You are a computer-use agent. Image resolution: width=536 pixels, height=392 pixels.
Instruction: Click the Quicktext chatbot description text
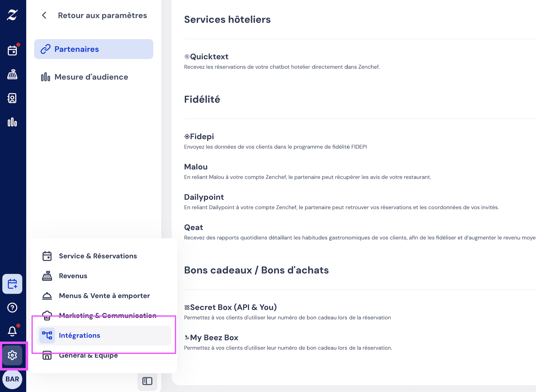[282, 67]
